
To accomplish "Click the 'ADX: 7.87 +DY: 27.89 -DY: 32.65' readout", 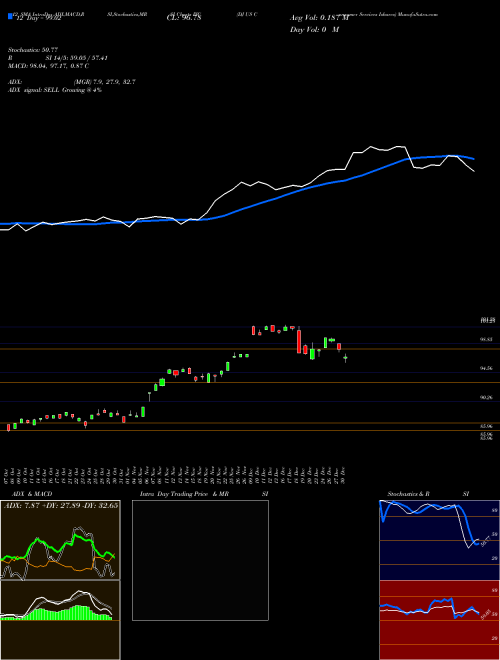I will pos(61,506).
